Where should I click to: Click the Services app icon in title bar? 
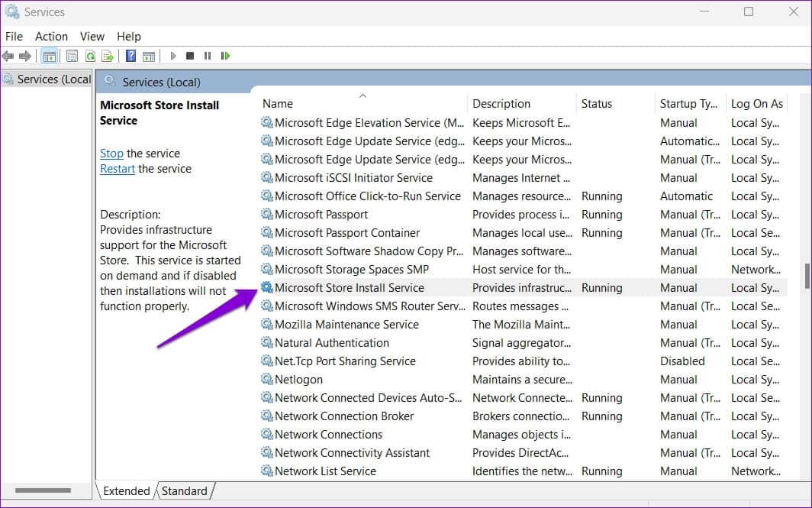tap(11, 11)
